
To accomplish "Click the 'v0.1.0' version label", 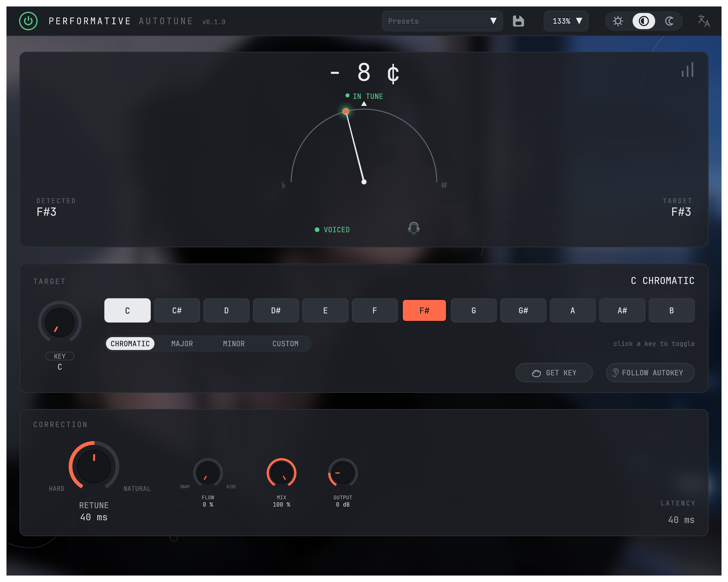I will [x=214, y=22].
